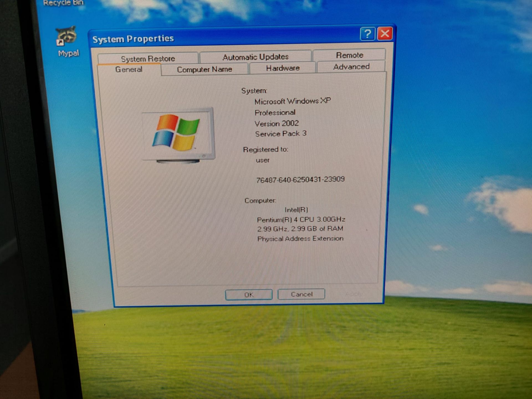Click the 'System:' section label
532x399 pixels.
click(254, 91)
